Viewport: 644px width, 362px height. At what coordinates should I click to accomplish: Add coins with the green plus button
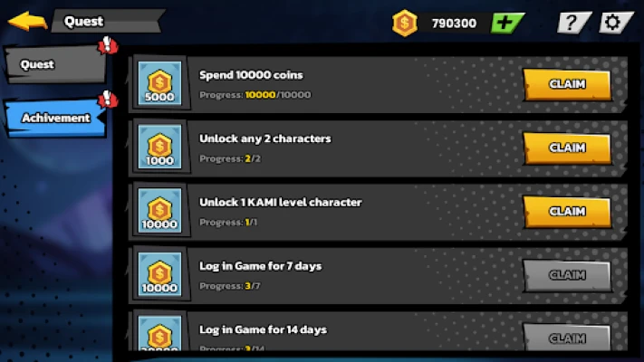pos(507,23)
